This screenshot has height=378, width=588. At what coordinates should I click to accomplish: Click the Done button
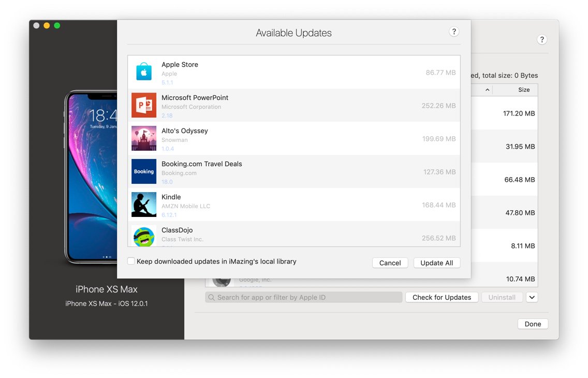point(533,324)
